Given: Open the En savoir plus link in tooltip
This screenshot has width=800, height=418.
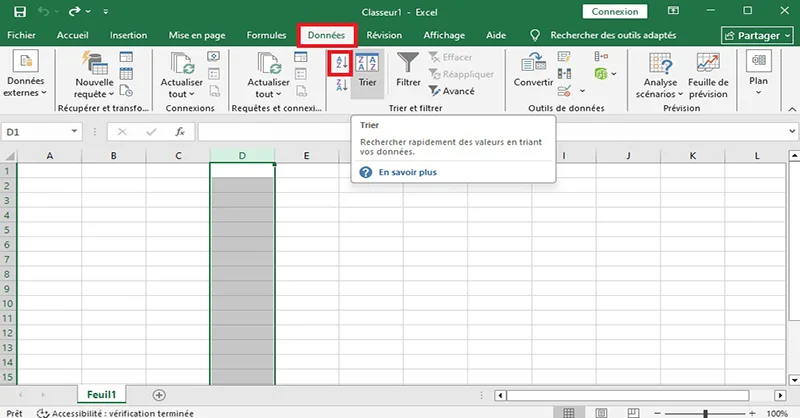Looking at the screenshot, I should tap(408, 173).
